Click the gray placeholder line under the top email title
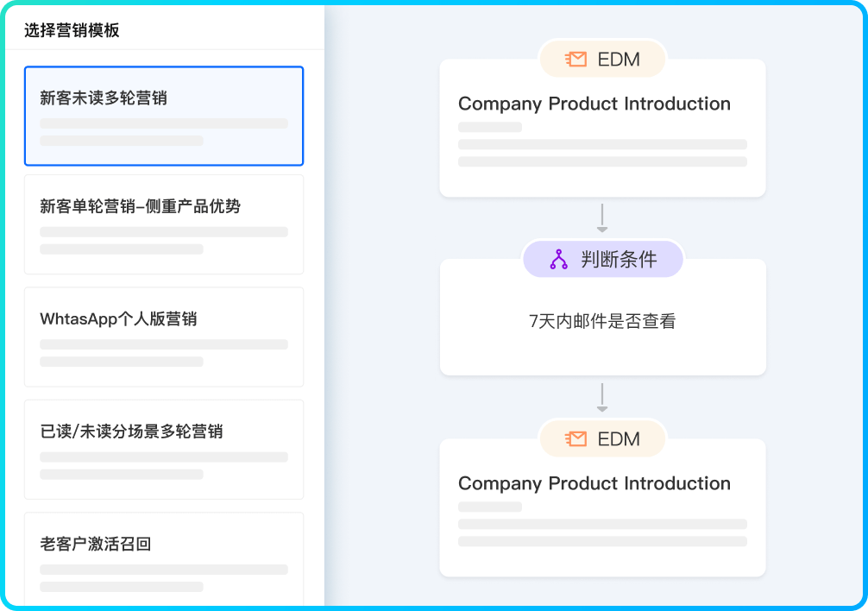The image size is (868, 611). [x=488, y=126]
